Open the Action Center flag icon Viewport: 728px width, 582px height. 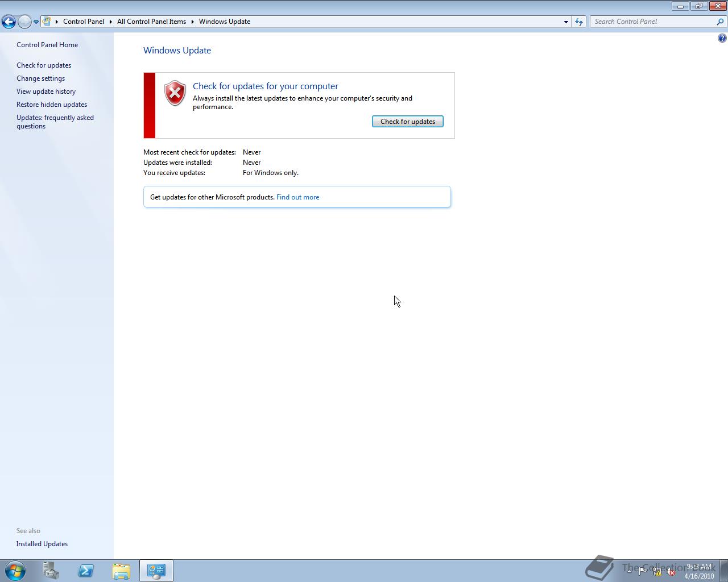(x=643, y=572)
